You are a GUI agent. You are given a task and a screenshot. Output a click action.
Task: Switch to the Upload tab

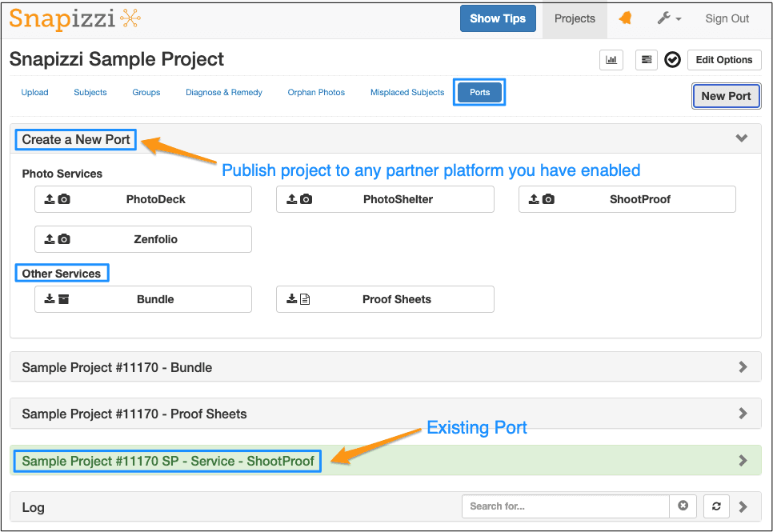[34, 92]
